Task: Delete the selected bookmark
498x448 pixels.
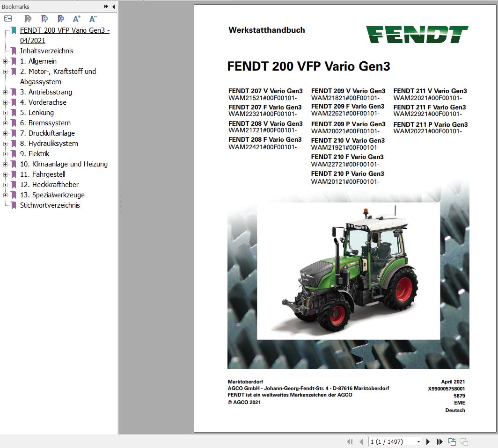Action: tap(28, 19)
